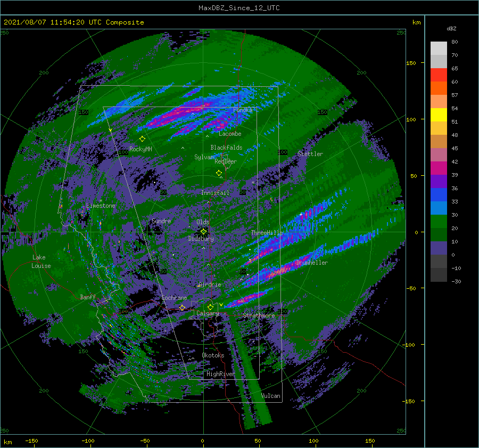
Task: Click the bright green 20–30 dBZ legend swatch
Action: click(439, 222)
